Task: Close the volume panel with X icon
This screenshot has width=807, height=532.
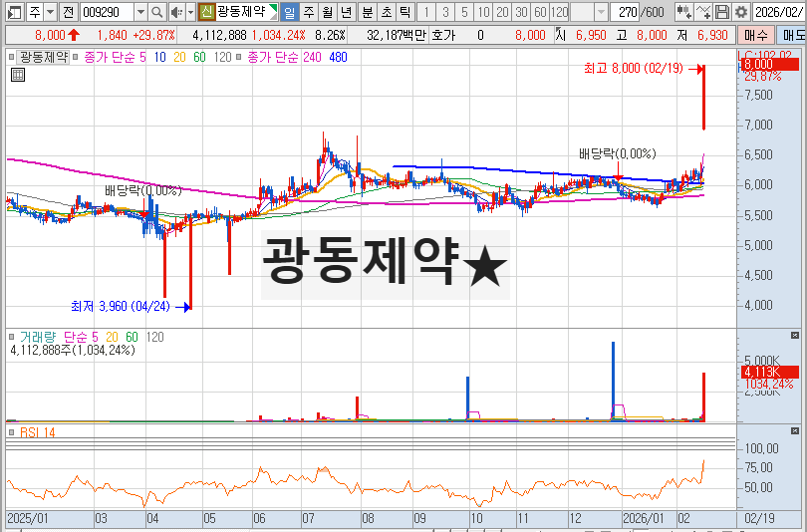Action: (795, 336)
